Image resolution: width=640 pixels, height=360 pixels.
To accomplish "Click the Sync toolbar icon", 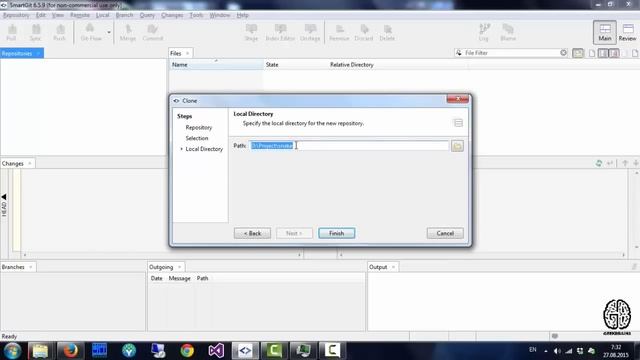I will [x=36, y=32].
